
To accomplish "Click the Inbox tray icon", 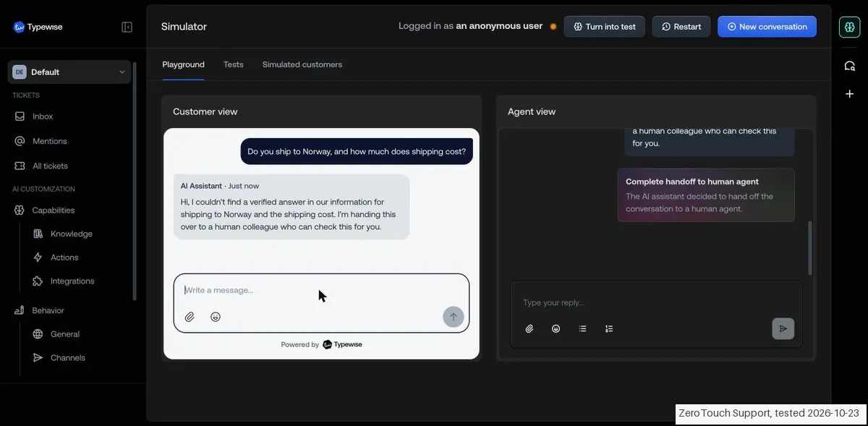I will 20,116.
